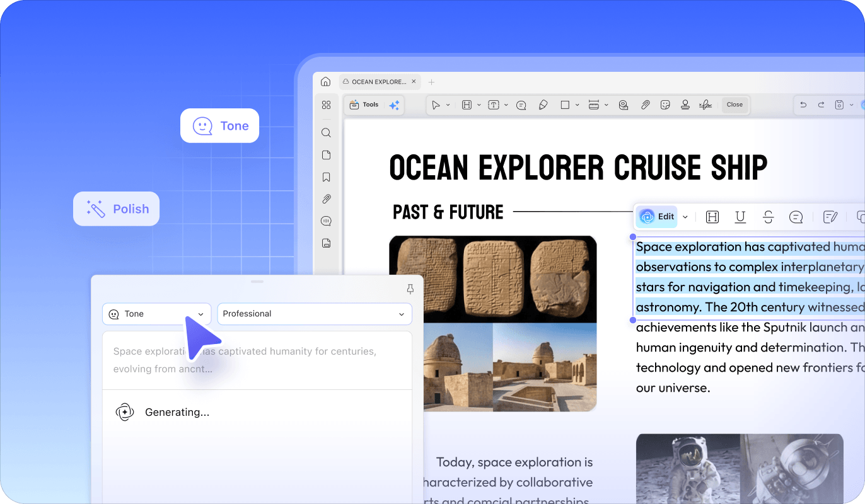
Task: Click the AI sparkle icon beside Tools
Action: point(394,105)
